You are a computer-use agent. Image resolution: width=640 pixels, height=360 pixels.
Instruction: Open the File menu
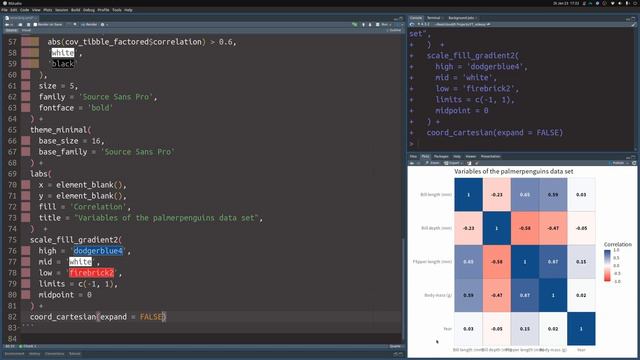coord(4,10)
